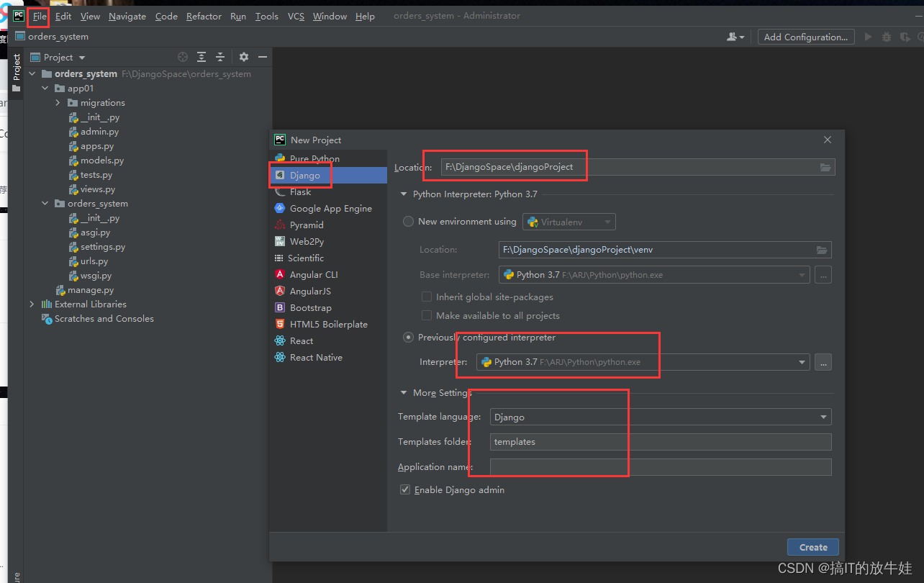Click the Create button
The image size is (924, 583).
[x=813, y=547]
